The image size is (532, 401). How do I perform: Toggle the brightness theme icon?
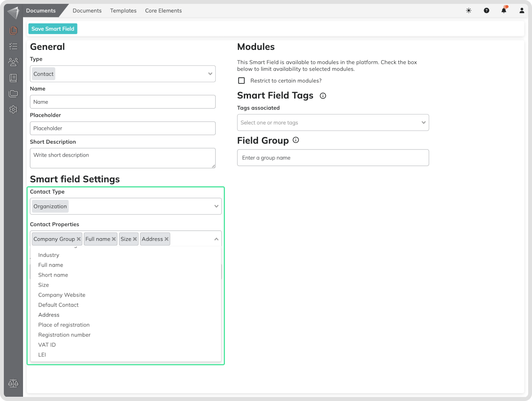click(469, 11)
